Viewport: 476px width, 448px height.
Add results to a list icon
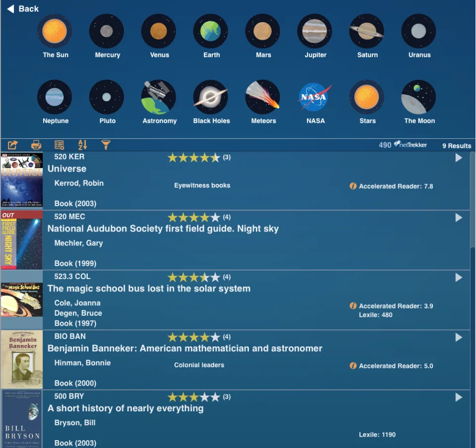click(59, 145)
